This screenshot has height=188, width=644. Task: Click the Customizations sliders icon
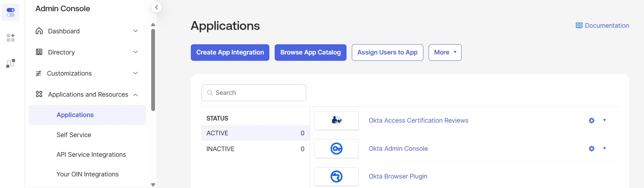point(39,73)
